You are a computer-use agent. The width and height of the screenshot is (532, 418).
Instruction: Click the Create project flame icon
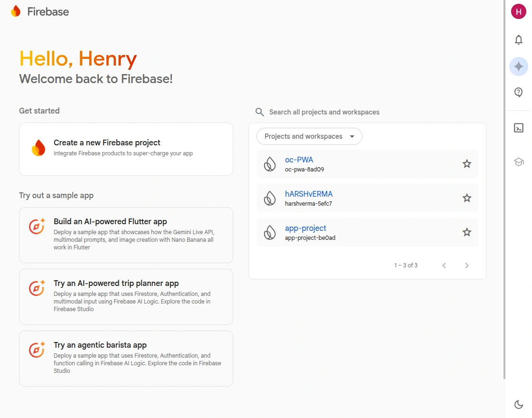(38, 148)
